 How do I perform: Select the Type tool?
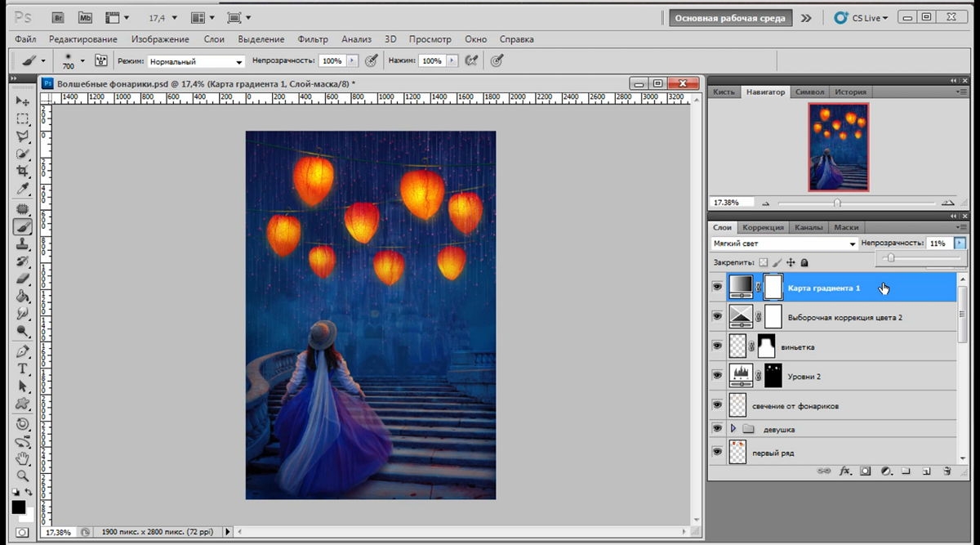coord(23,369)
